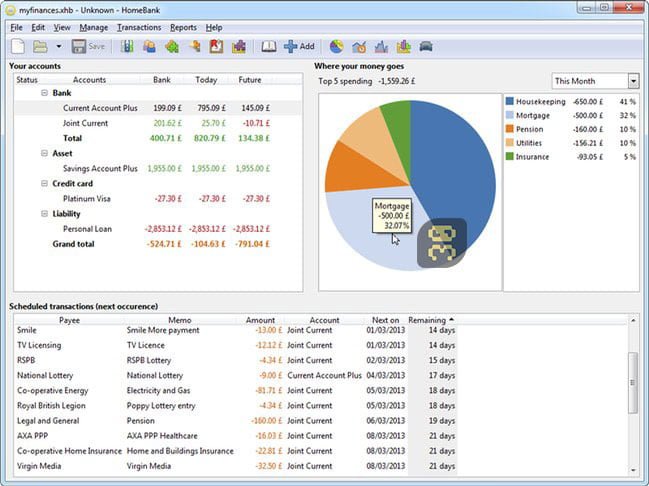Open the Statistics pie chart report icon

click(337, 46)
